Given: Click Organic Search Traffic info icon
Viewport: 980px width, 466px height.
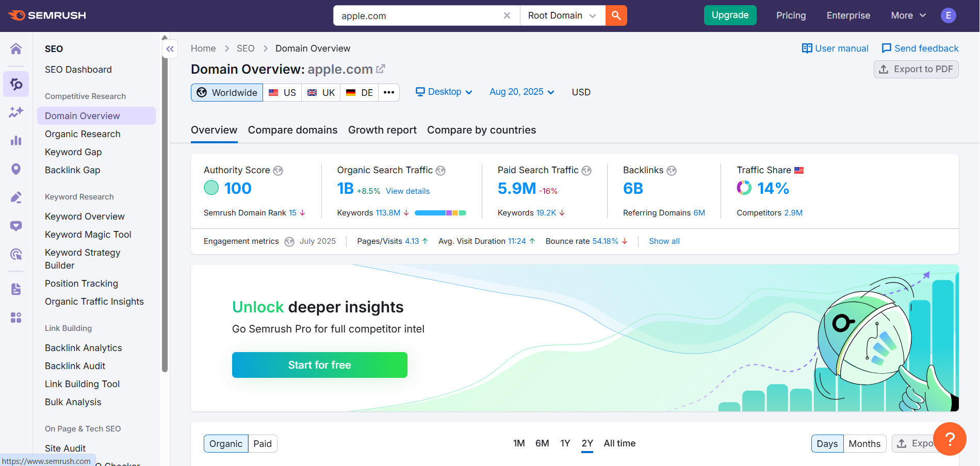Looking at the screenshot, I should pyautogui.click(x=440, y=171).
